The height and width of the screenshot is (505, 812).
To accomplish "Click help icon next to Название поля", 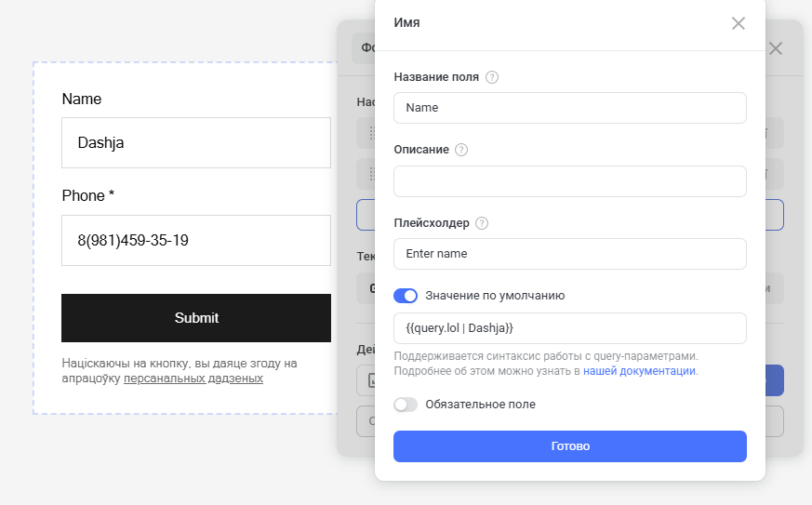I will tap(492, 77).
